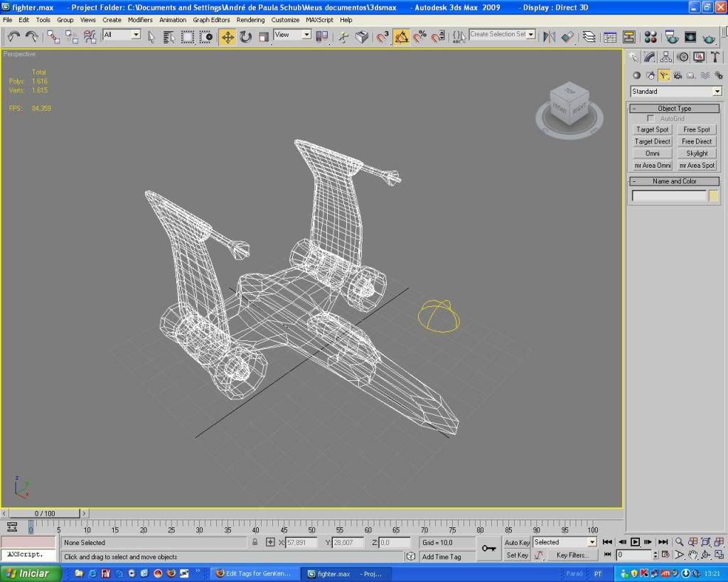
Task: Open the Customize menu
Action: 285,20
